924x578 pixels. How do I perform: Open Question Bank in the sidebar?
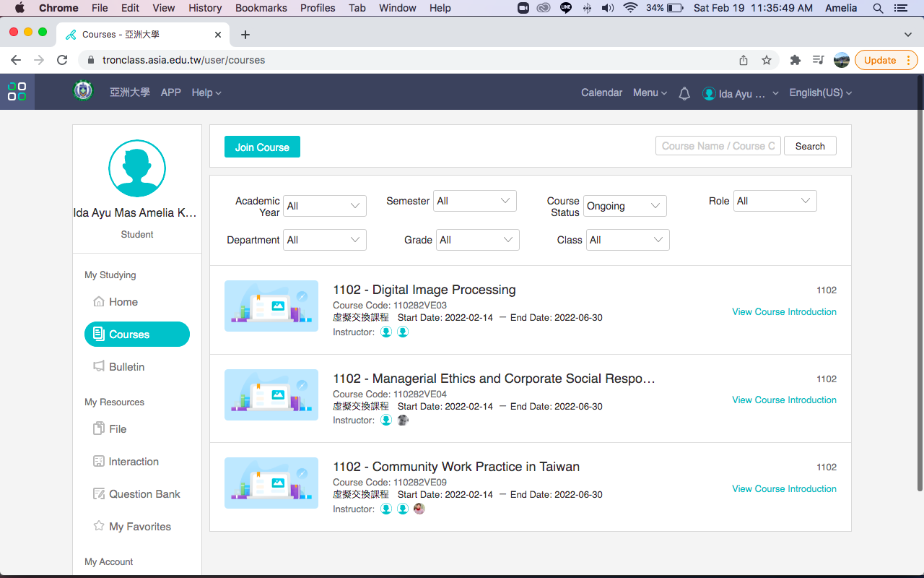[x=144, y=494]
